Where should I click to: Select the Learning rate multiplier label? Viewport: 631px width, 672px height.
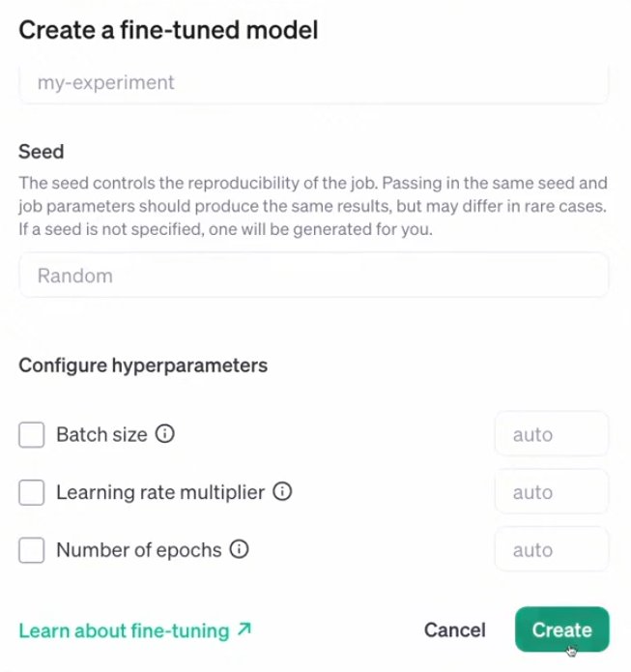pos(160,492)
